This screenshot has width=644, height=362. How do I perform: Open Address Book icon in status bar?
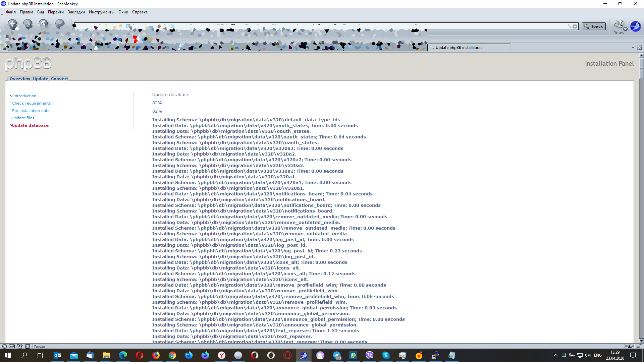coord(28,346)
